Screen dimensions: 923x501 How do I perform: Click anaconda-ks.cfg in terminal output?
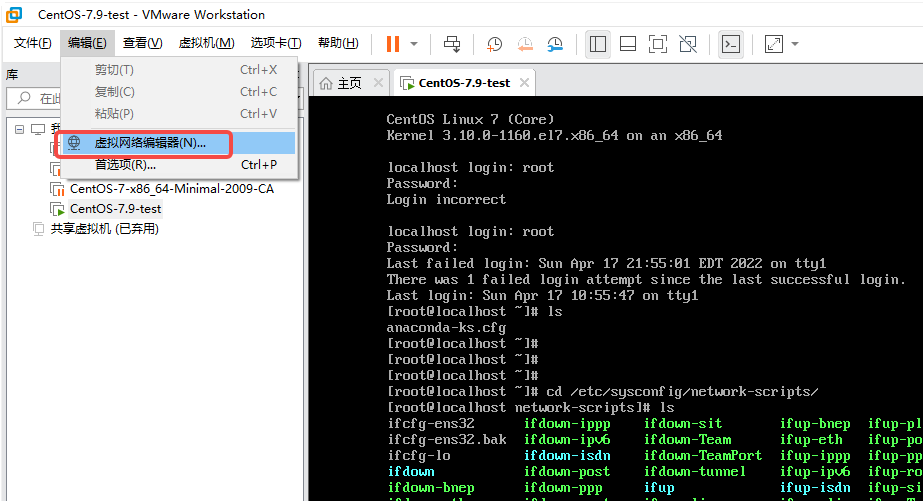coord(446,328)
